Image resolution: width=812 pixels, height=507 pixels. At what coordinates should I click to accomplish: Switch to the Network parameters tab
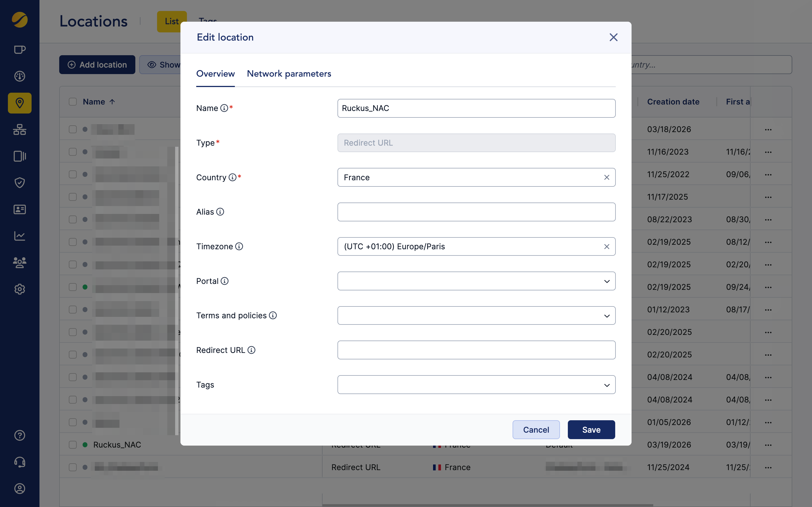(x=289, y=74)
